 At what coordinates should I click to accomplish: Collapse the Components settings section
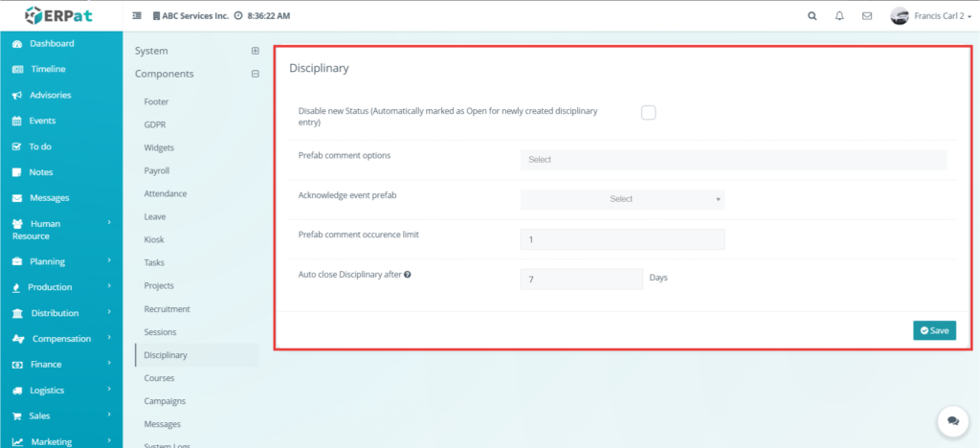click(255, 74)
